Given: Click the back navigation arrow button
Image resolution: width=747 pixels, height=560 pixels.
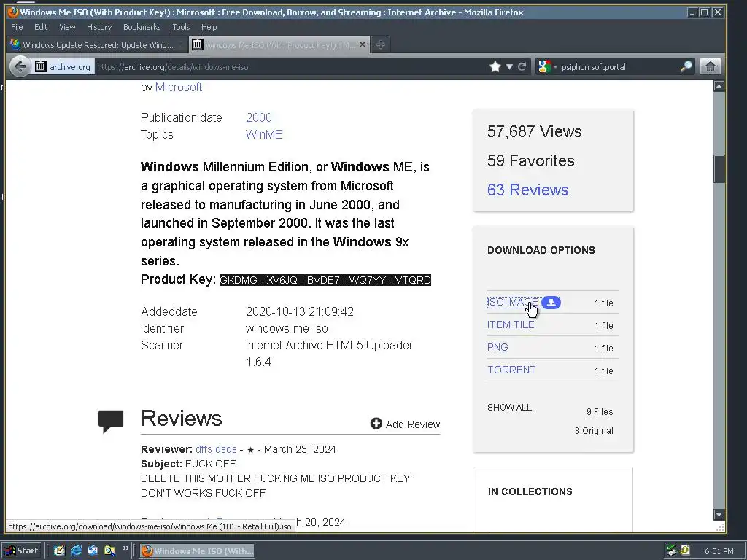Looking at the screenshot, I should (20, 66).
